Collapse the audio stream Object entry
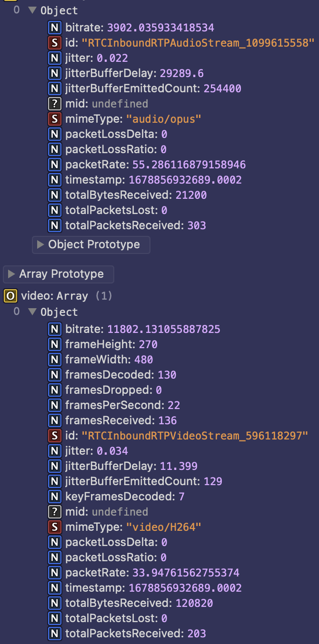Screen dimensions: 319x644 [x=32, y=10]
